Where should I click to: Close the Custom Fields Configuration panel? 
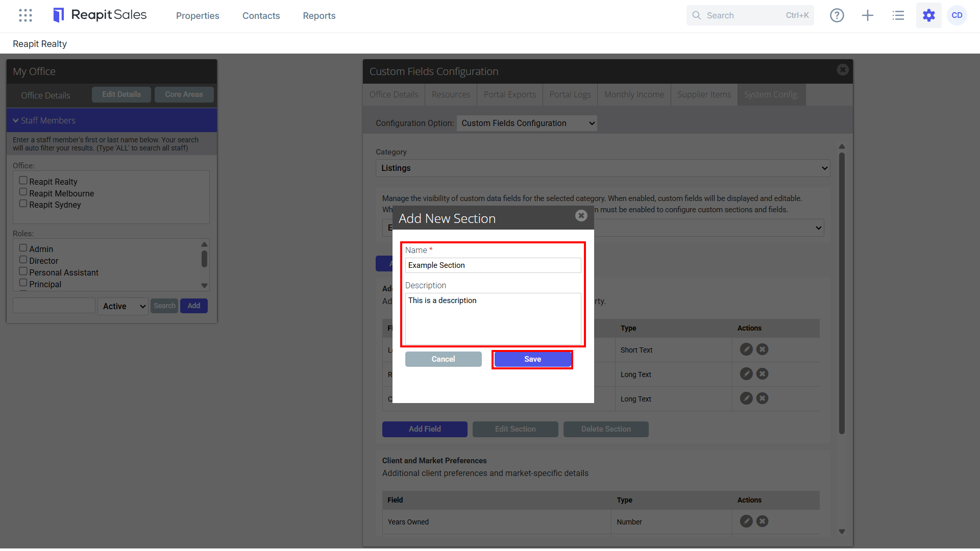point(843,69)
